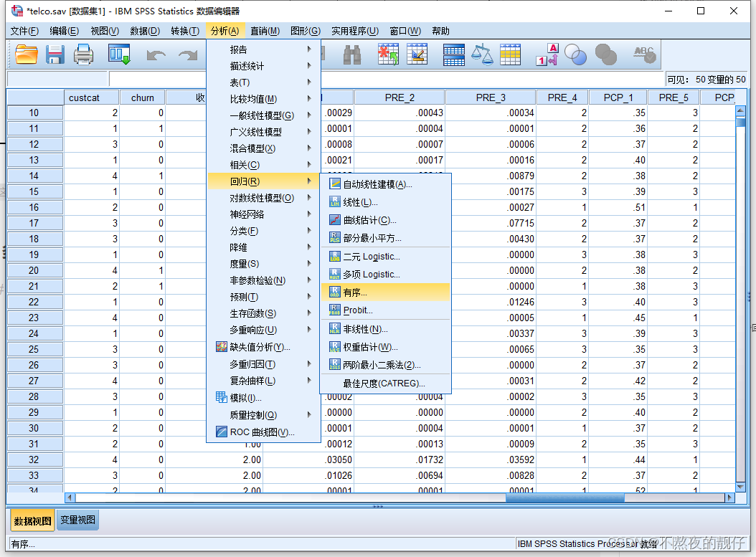The width and height of the screenshot is (756, 557).
Task: Select the PCP_1 column header
Action: pyautogui.click(x=618, y=97)
